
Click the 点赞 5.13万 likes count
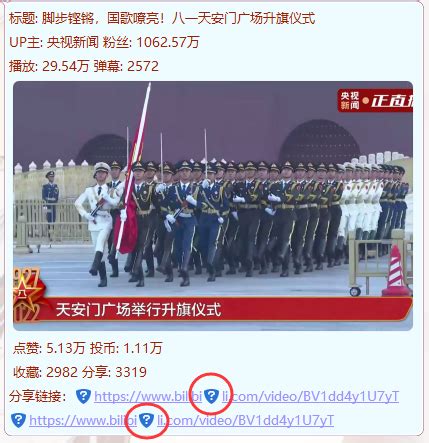(49, 348)
